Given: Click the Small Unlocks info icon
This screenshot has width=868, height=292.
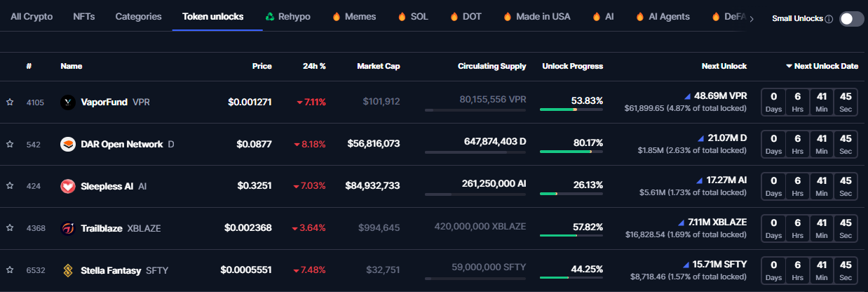Looking at the screenshot, I should (x=829, y=19).
